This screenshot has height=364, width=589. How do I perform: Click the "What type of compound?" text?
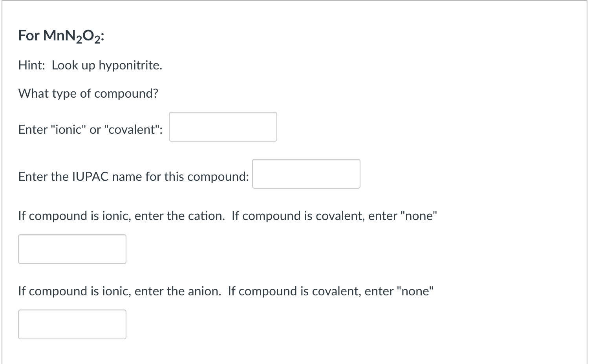[88, 93]
